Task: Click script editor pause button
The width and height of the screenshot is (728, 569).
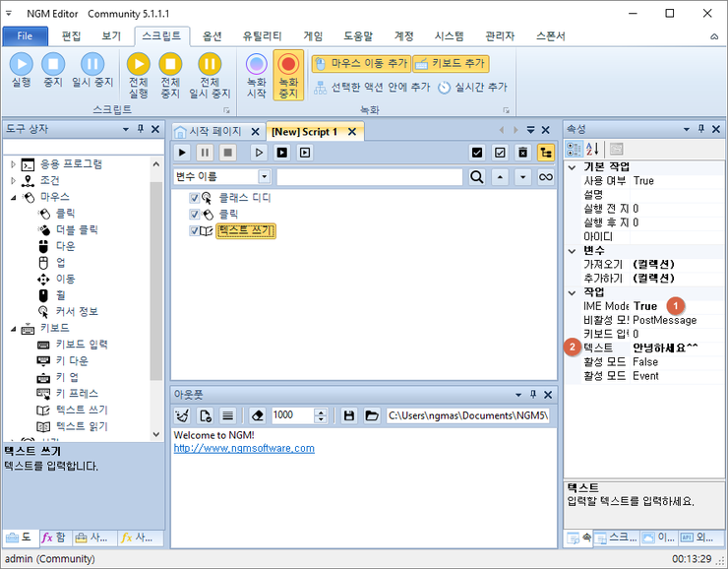Action: [x=205, y=153]
